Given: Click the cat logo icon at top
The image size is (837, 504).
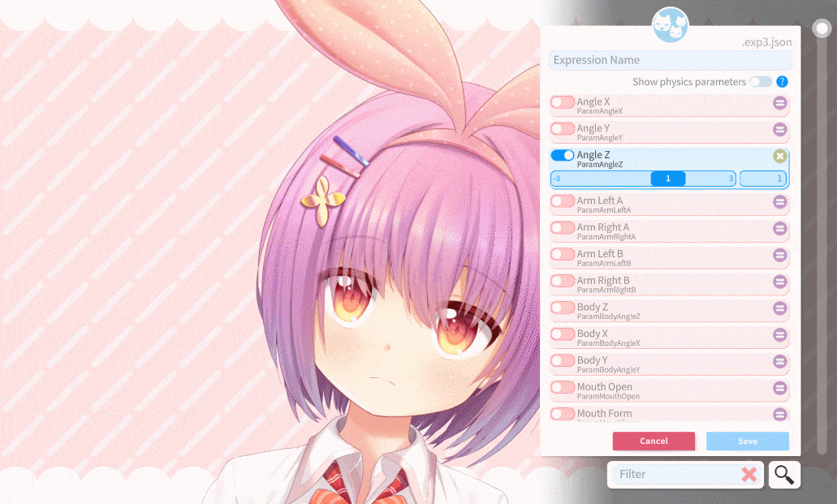Looking at the screenshot, I should (x=670, y=25).
